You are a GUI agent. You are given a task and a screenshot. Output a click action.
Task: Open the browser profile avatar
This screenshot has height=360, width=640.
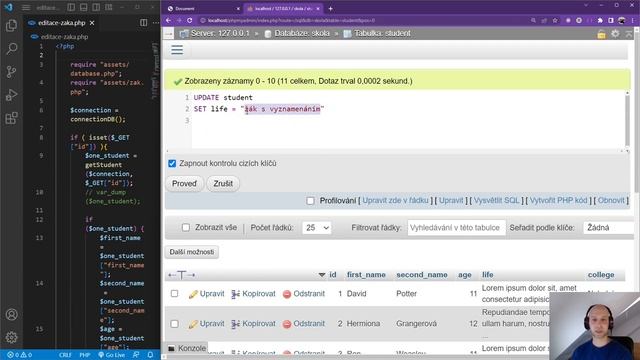pos(621,20)
